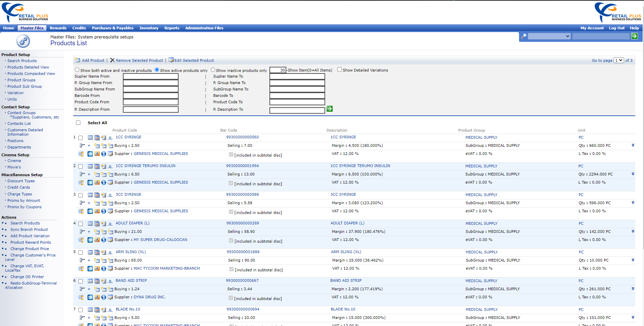Open the Go to page dropdown
This screenshot has height=326, width=644.
tap(619, 60)
